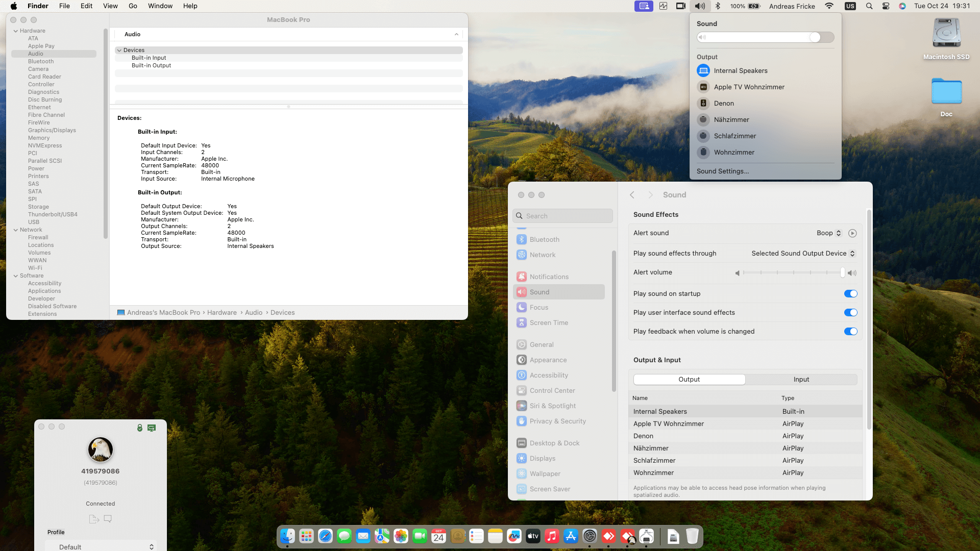The image size is (980, 551).
Task: Click the chat bubble icon in remote session window
Action: pyautogui.click(x=108, y=519)
